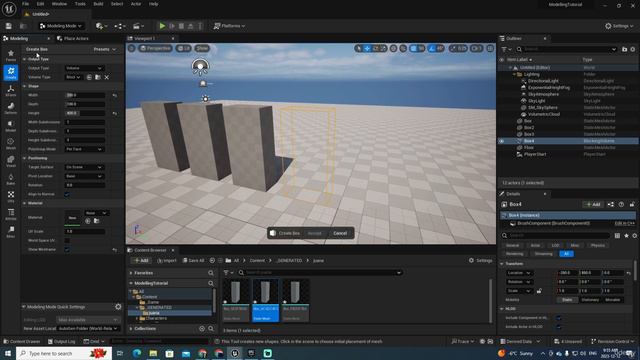Open the Target Surface dropdown
The image size is (640, 360).
pos(84,167)
